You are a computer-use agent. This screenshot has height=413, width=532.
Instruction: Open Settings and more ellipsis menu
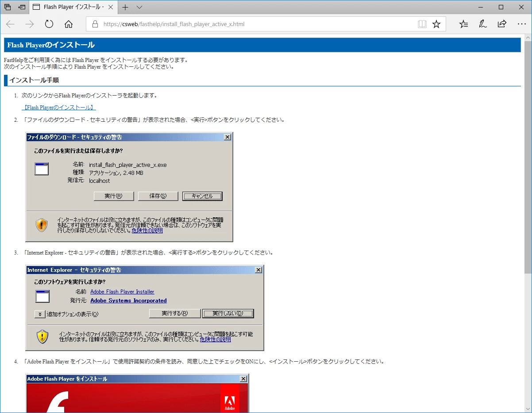click(521, 24)
